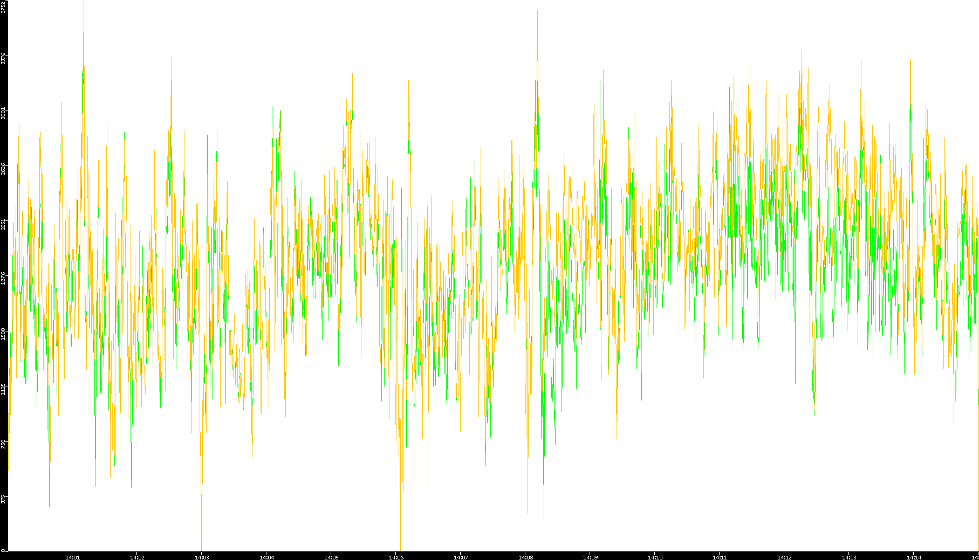
Task: Click the 14:12 time axis label
Action: click(x=784, y=557)
